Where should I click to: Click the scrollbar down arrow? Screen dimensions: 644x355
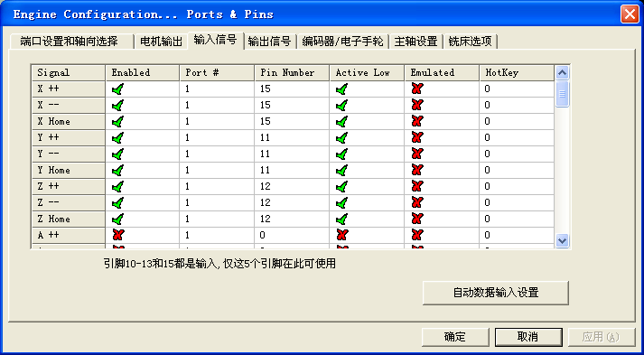(x=563, y=240)
